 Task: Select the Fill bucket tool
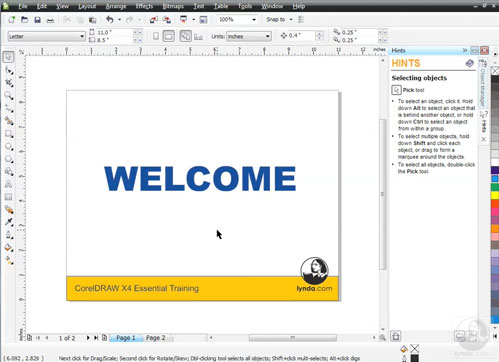pos(9,248)
